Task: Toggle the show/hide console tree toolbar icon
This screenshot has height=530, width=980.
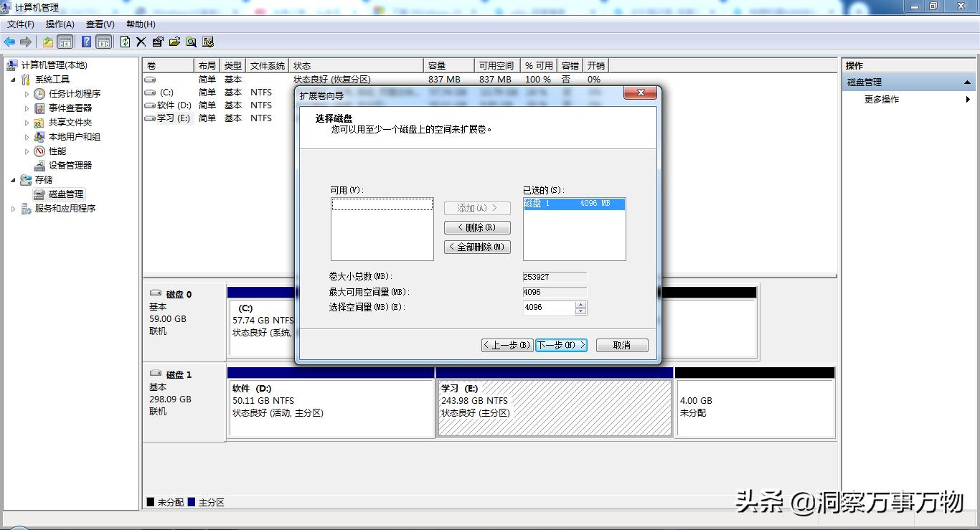Action: (65, 41)
